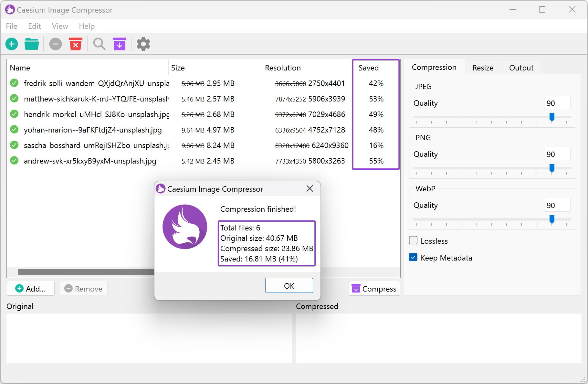Screen dimensions: 588x384
Task: Click green check icon for yohan-marion file
Action: pyautogui.click(x=14, y=130)
